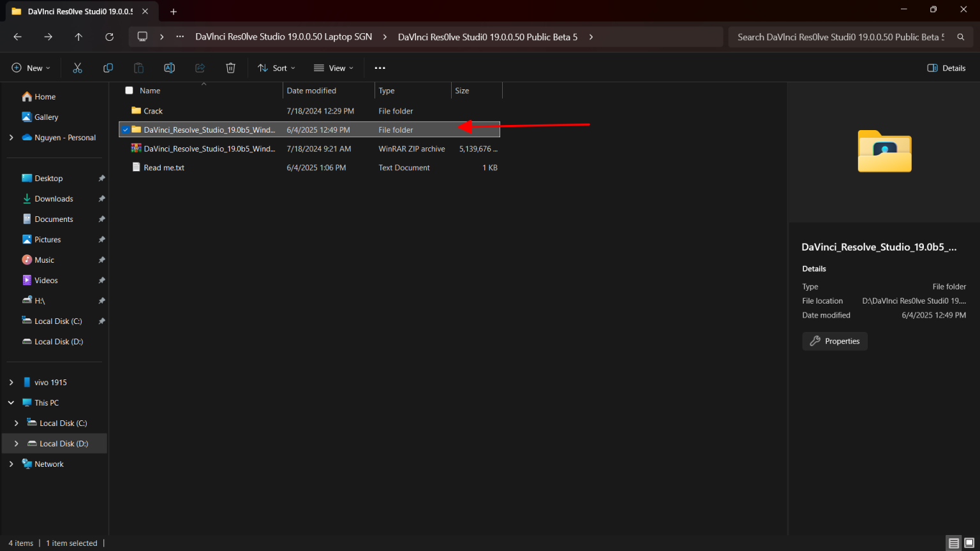Click the search box for this folder

click(840, 37)
